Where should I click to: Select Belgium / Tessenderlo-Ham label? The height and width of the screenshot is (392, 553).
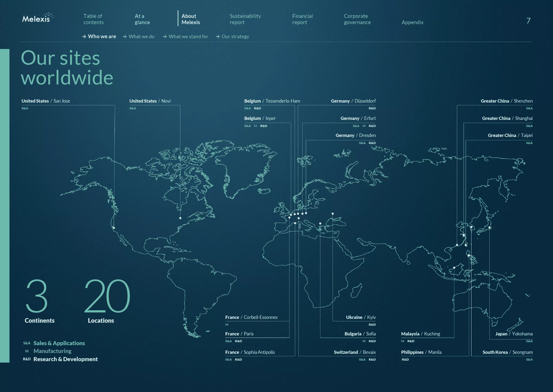point(272,101)
